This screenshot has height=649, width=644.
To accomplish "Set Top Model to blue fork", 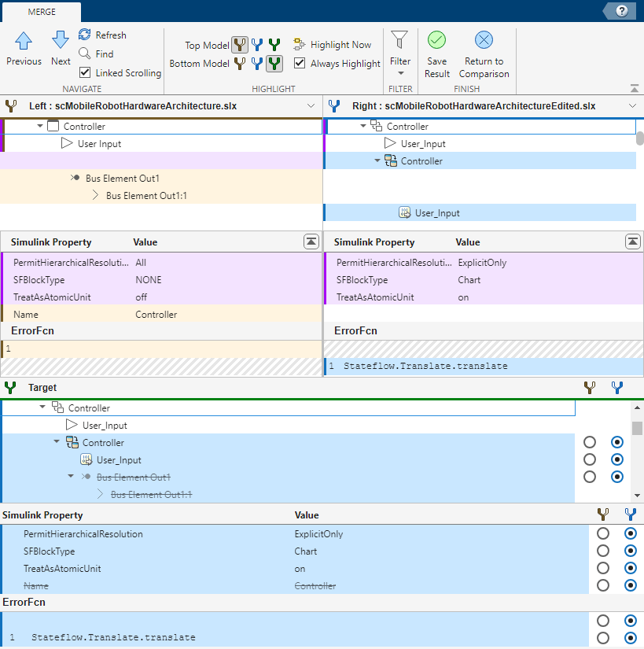I will tap(257, 45).
